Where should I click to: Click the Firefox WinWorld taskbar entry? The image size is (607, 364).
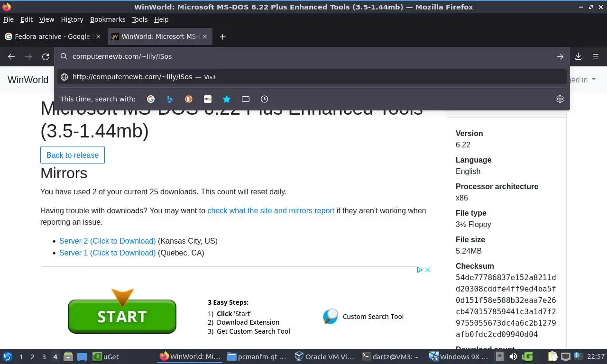pyautogui.click(x=190, y=356)
